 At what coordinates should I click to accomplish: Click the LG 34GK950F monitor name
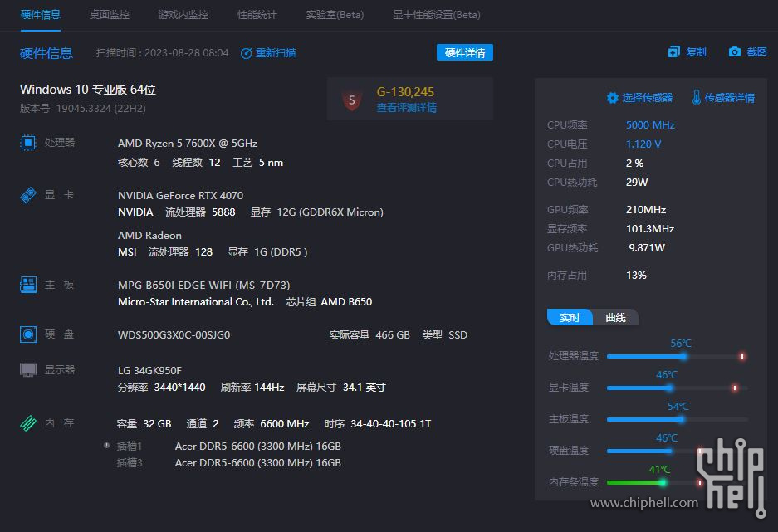pos(149,371)
